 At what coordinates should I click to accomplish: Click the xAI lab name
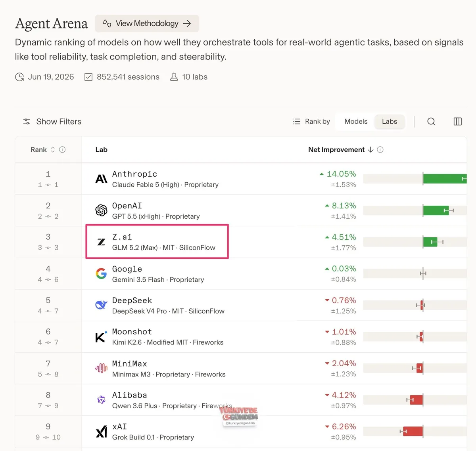(119, 426)
